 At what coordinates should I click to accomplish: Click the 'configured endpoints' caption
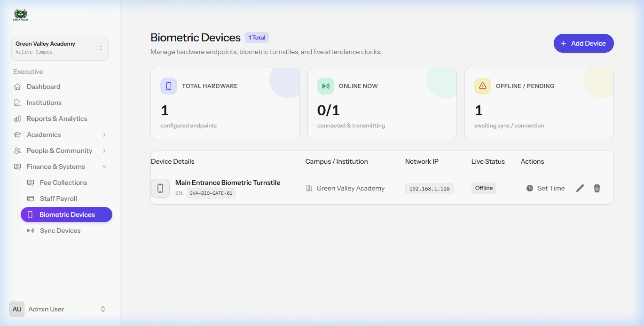pos(188,126)
